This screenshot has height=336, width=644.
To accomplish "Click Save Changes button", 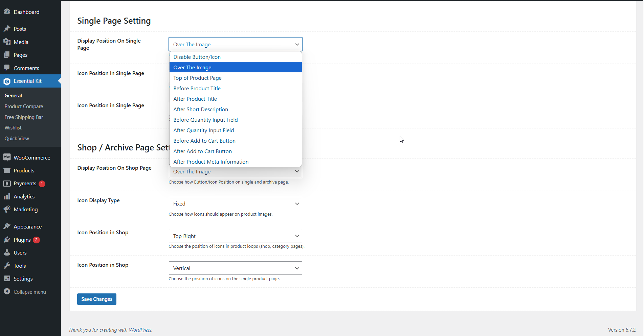I will tap(97, 299).
